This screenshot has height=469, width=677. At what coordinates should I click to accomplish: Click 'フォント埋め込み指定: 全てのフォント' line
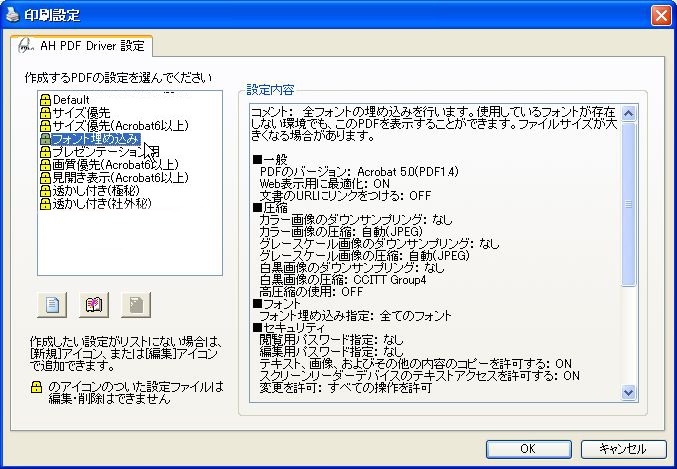coord(355,316)
